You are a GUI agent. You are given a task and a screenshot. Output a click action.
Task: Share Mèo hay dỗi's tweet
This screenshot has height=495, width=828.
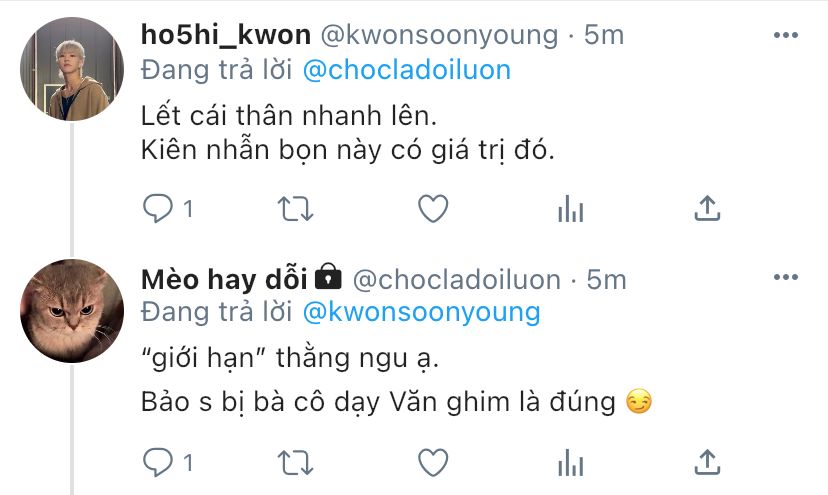[707, 462]
